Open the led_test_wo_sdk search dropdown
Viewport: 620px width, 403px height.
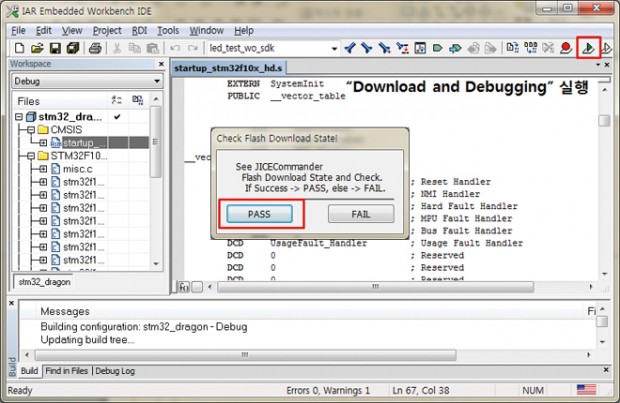(334, 49)
